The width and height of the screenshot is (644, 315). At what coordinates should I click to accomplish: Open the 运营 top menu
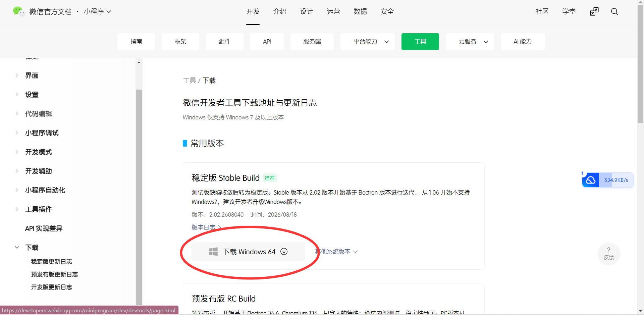coord(333,12)
